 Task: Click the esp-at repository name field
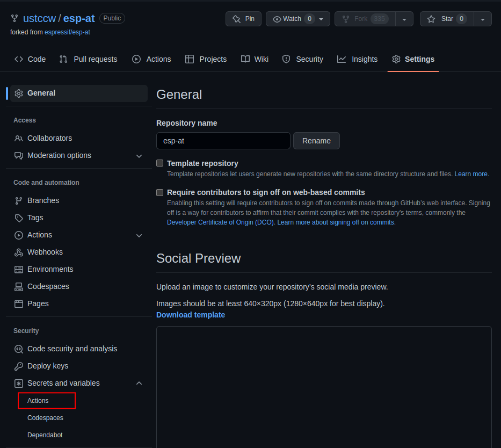coord(223,141)
